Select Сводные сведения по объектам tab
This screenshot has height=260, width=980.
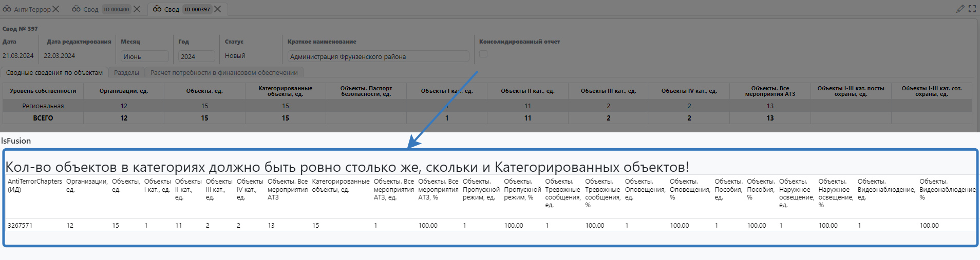pyautogui.click(x=54, y=73)
